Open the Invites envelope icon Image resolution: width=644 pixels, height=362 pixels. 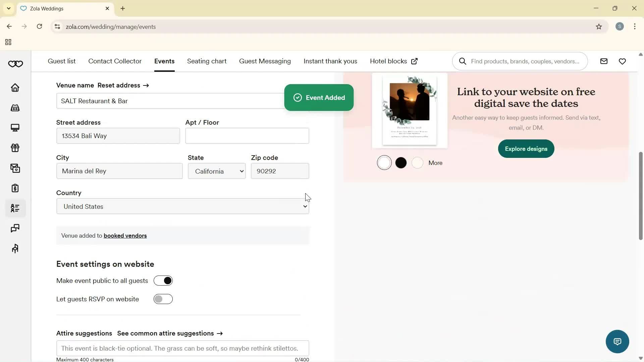[x=15, y=168]
